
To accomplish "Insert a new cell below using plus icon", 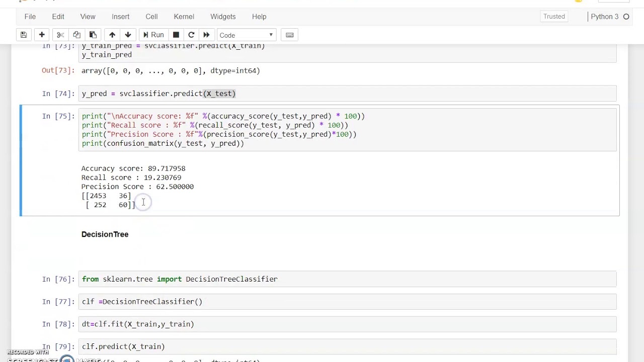I will [x=42, y=35].
